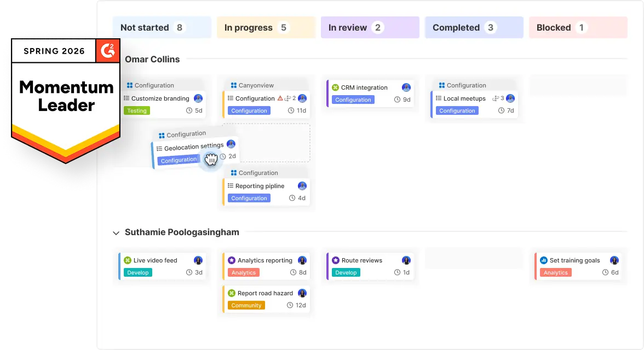
Task: Click the blue chart icon on Set training goals
Action: click(x=544, y=260)
